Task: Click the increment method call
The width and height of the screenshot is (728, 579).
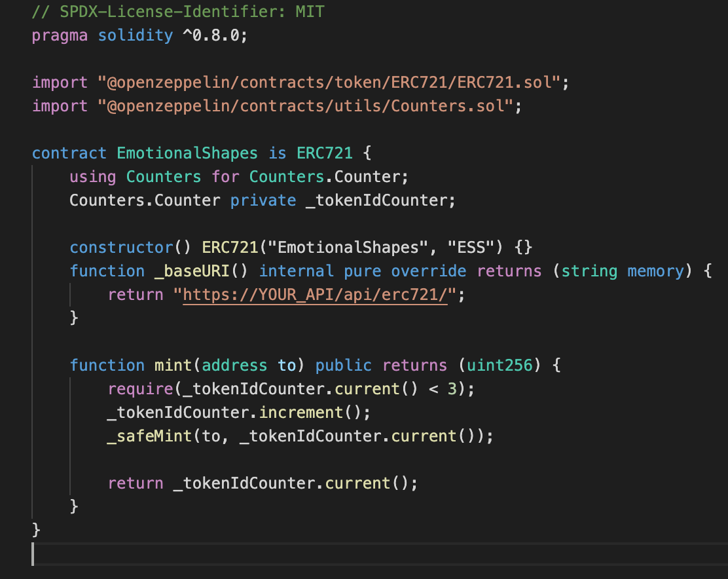Action: click(300, 413)
